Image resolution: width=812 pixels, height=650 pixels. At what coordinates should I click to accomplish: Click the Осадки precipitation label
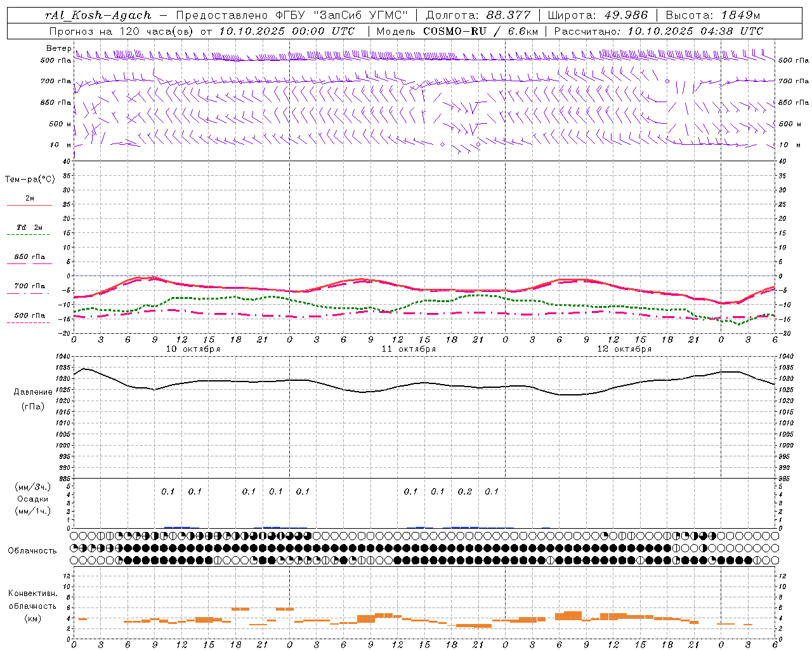[33, 499]
